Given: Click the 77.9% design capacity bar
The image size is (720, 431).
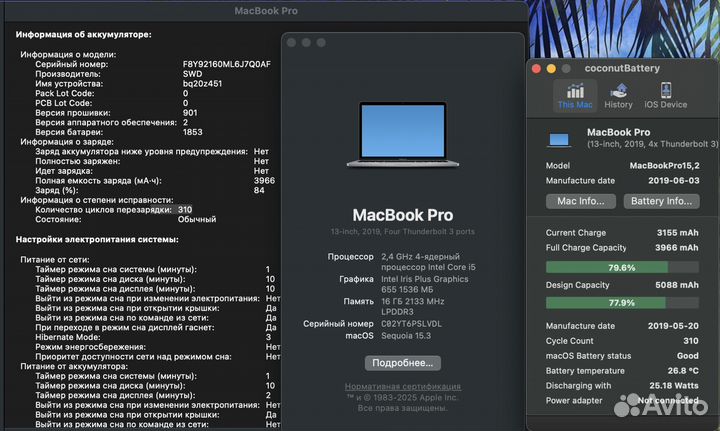Looking at the screenshot, I should pyautogui.click(x=622, y=303).
